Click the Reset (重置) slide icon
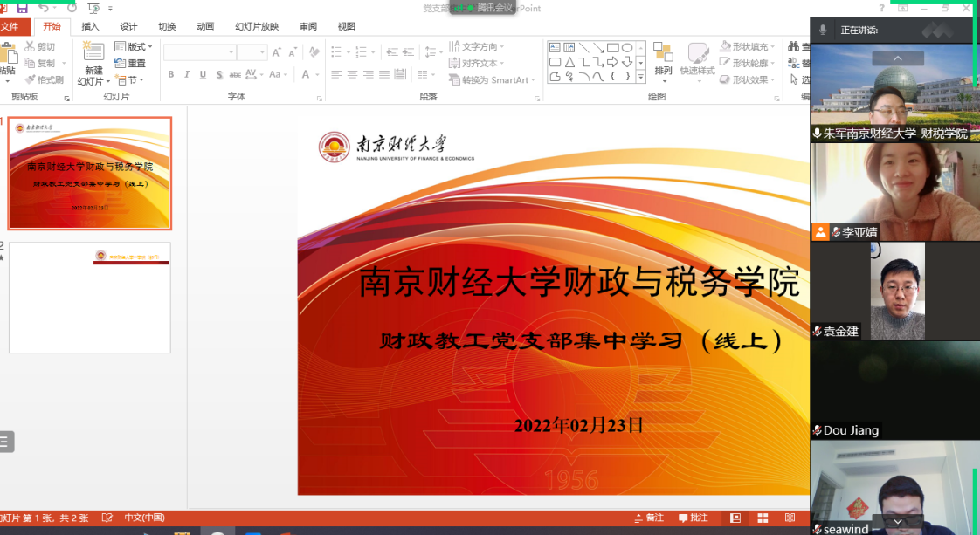 [130, 63]
